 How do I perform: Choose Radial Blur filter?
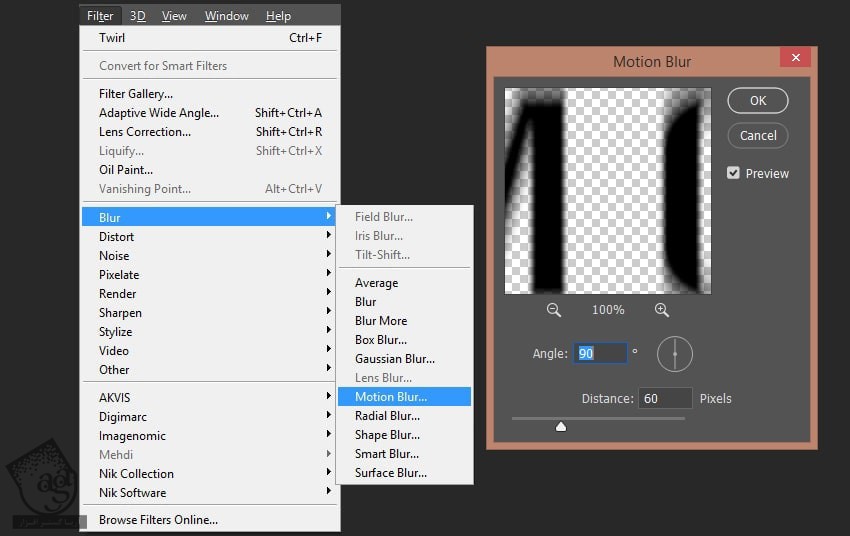pyautogui.click(x=387, y=416)
